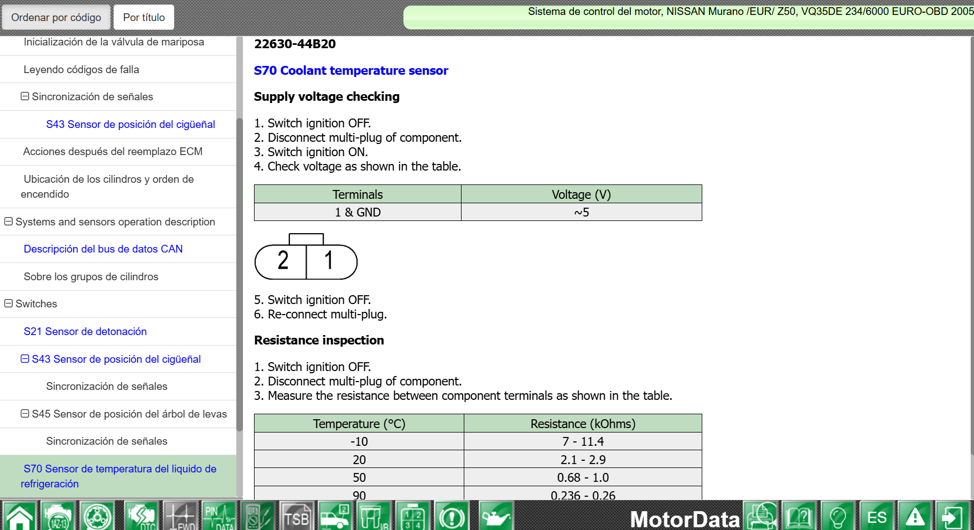
Task: Open the FWD wiring diagram icon
Action: [180, 516]
